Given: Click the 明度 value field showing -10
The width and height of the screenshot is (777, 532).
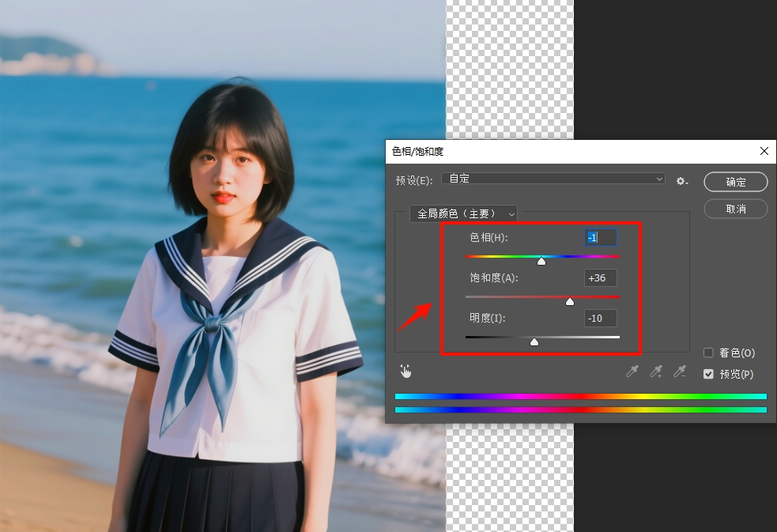Looking at the screenshot, I should pos(600,318).
